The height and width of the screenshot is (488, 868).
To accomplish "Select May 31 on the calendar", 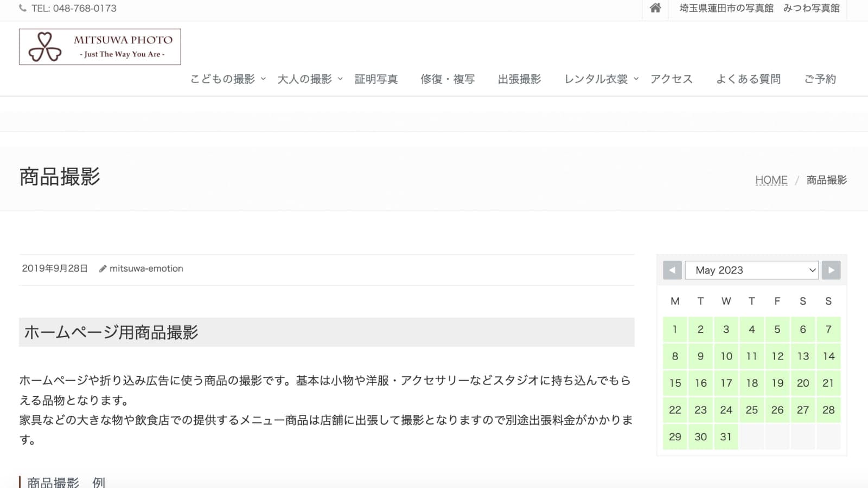I will tap(726, 437).
